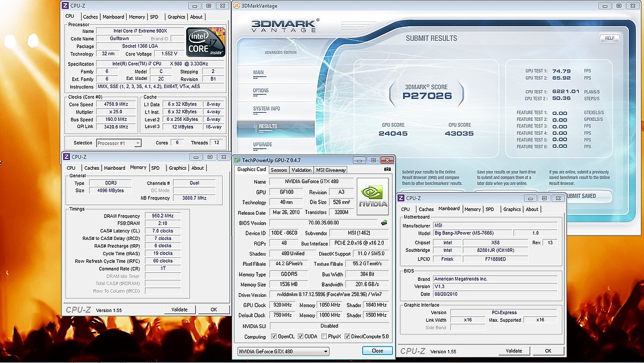Open the Processor #1 selection dropdown

coord(119,143)
